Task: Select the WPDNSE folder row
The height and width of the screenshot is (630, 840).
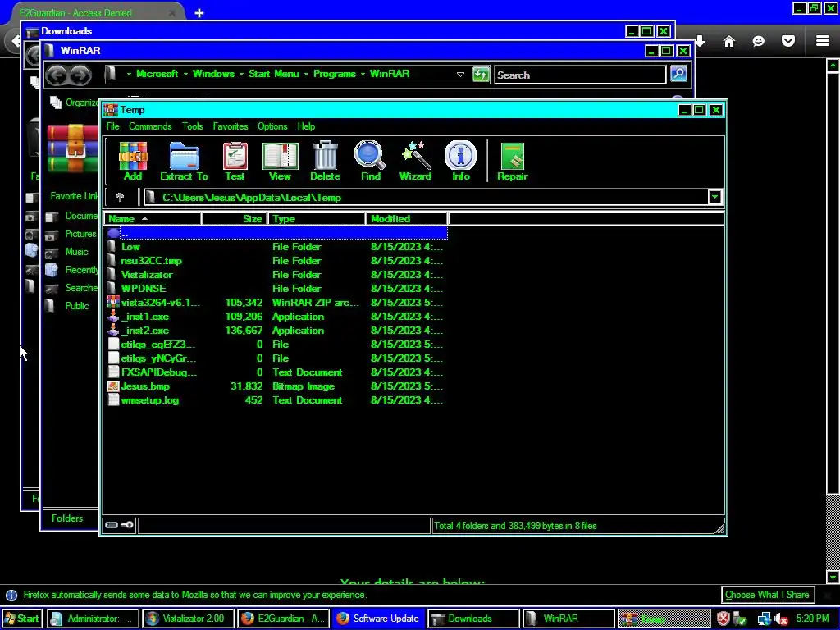Action: tap(276, 289)
